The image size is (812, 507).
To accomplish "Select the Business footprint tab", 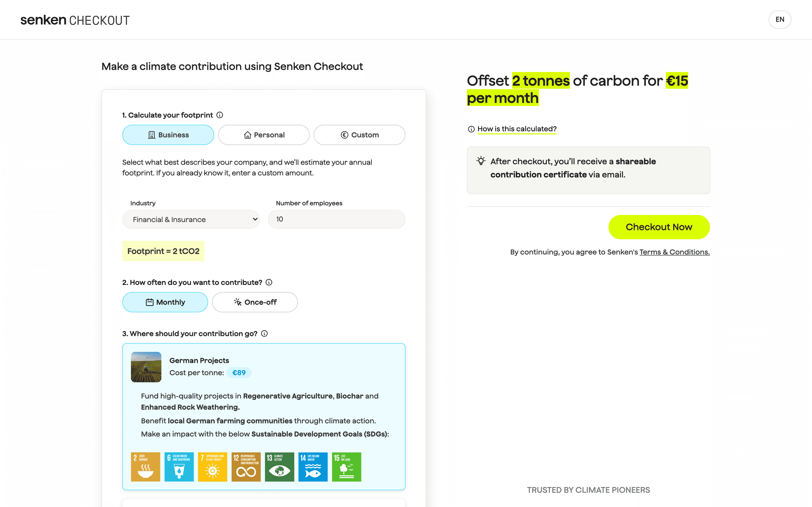I will (x=168, y=135).
